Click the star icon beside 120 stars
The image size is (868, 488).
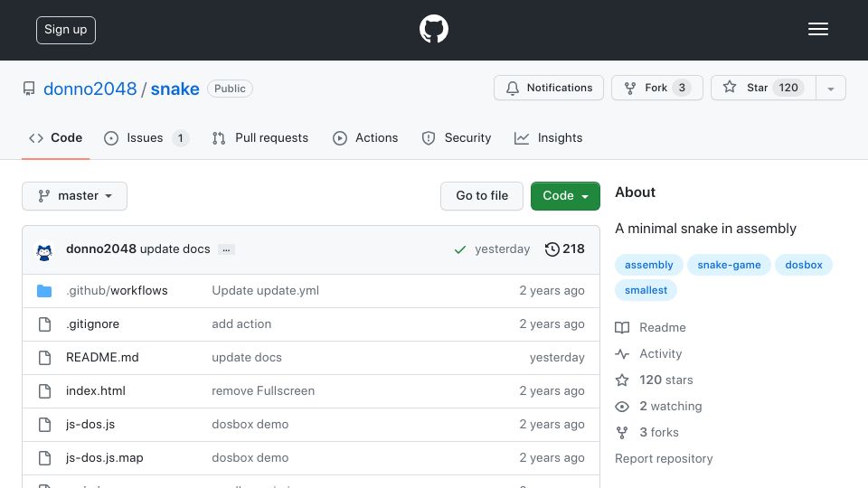click(x=622, y=380)
